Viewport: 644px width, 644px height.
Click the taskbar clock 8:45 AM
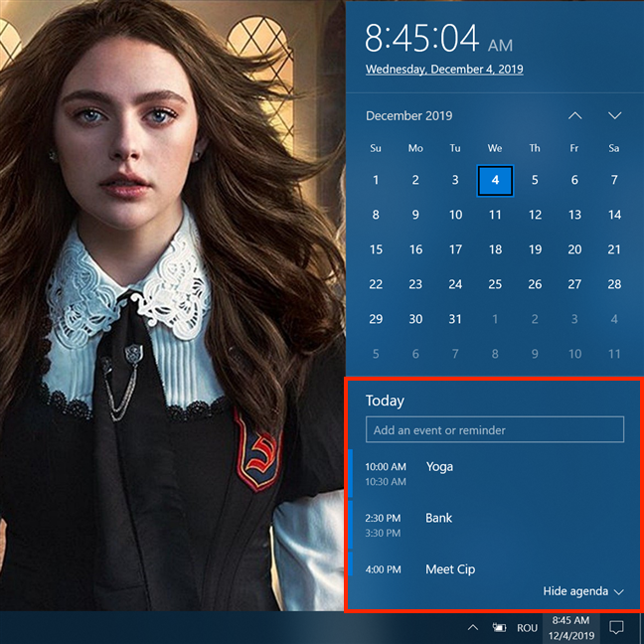[570, 628]
